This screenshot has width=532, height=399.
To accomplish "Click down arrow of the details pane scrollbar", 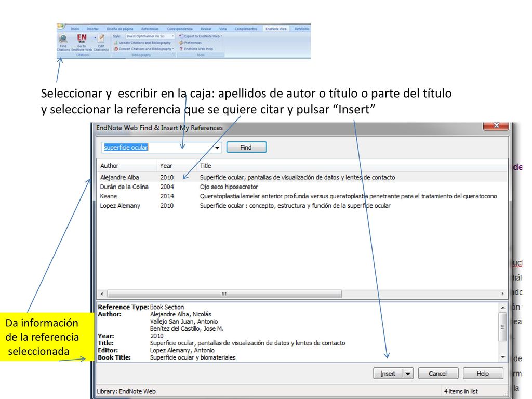I will pyautogui.click(x=503, y=357).
